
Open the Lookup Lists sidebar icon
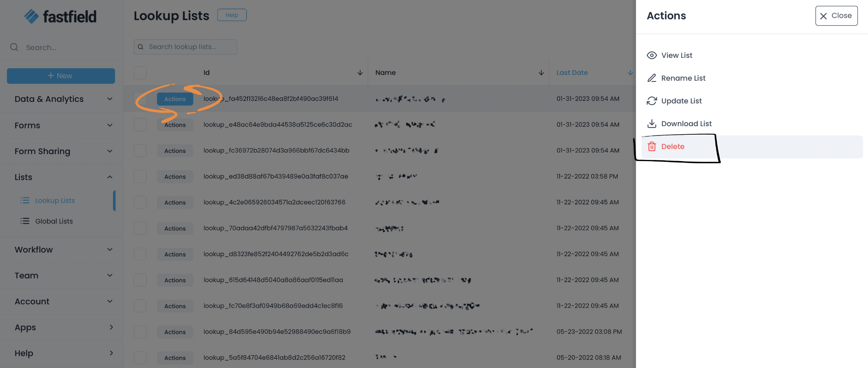pyautogui.click(x=25, y=200)
